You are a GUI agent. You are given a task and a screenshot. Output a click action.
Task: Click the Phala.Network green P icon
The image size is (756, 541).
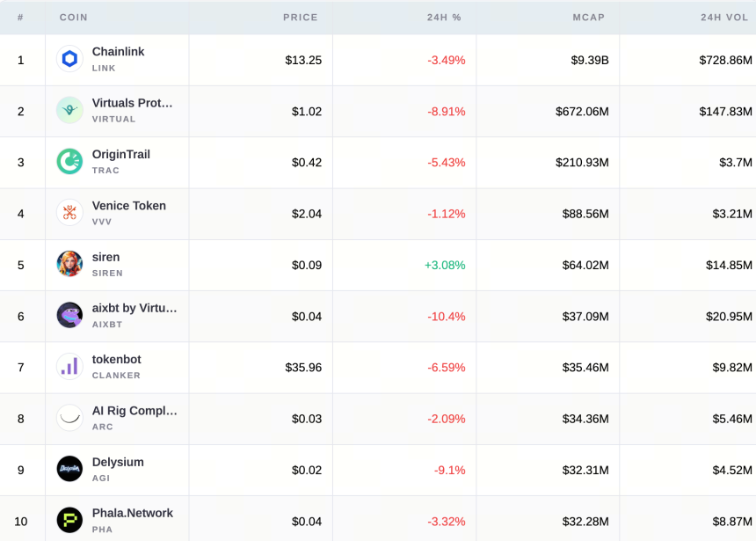(x=69, y=520)
